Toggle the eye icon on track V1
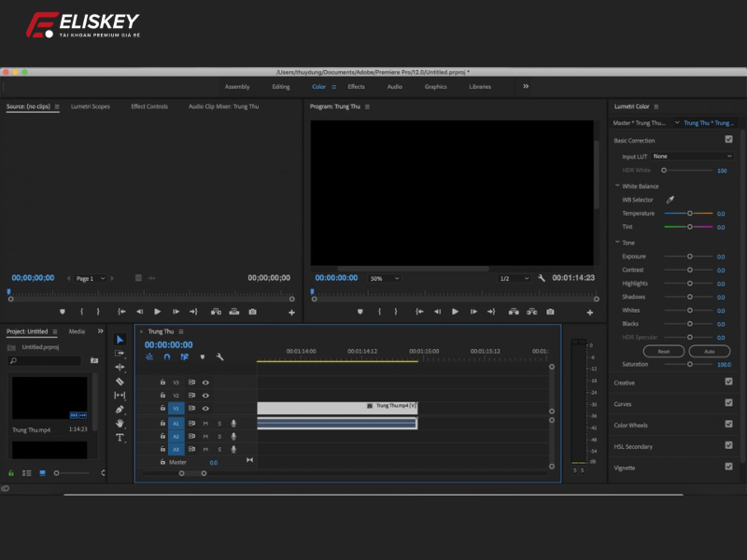 tap(205, 407)
